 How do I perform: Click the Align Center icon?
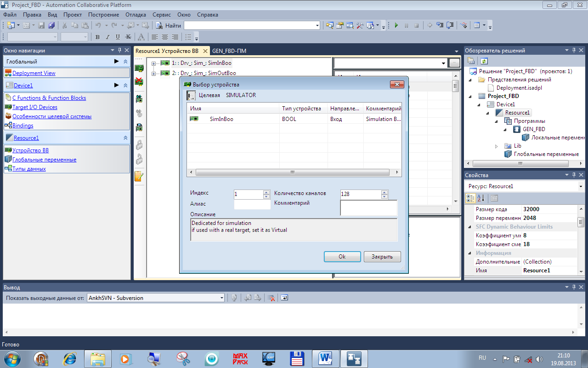click(x=165, y=37)
